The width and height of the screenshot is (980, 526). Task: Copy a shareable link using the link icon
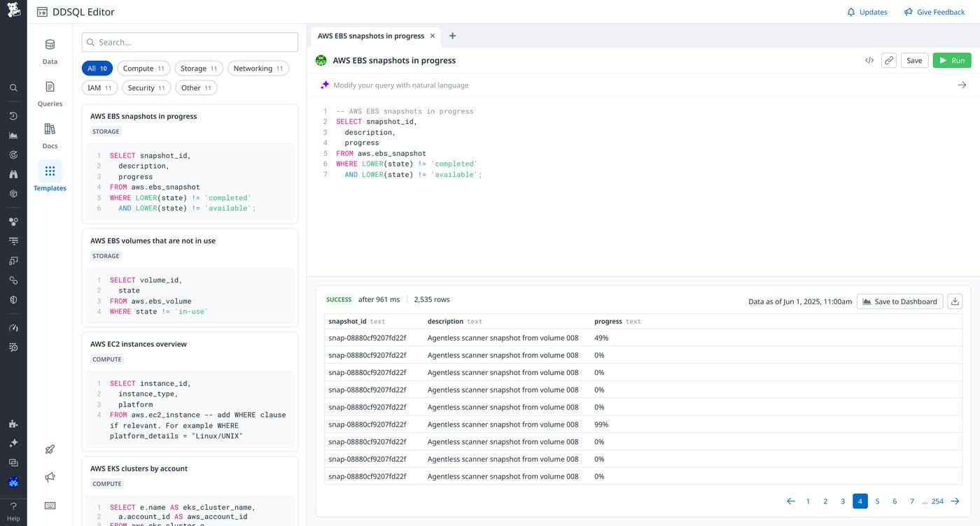tap(888, 60)
